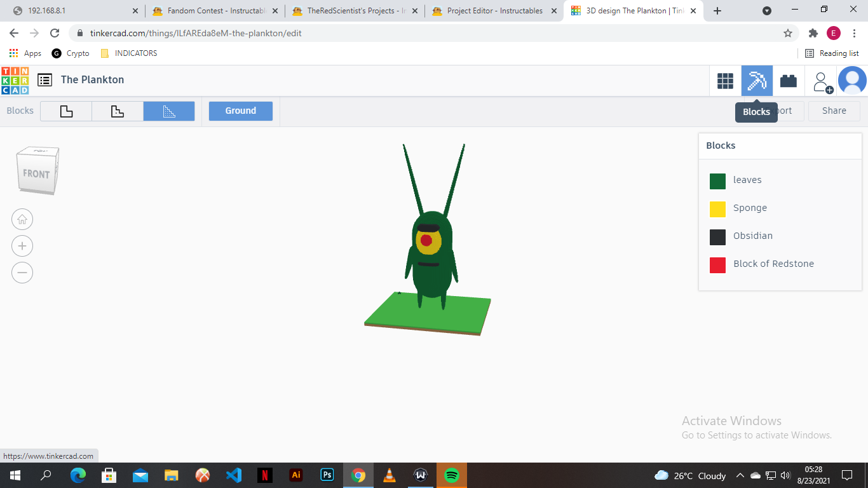Click the address bar URL field
The image size is (868, 488).
coord(432,33)
